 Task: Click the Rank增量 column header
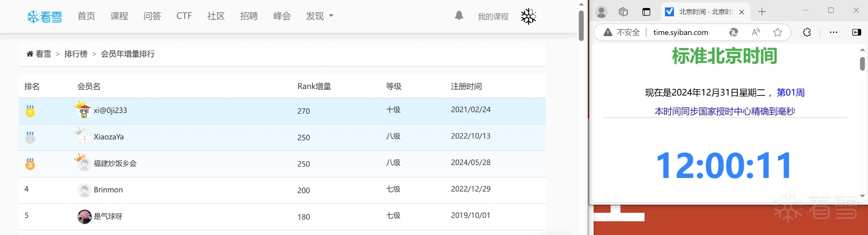pos(314,86)
